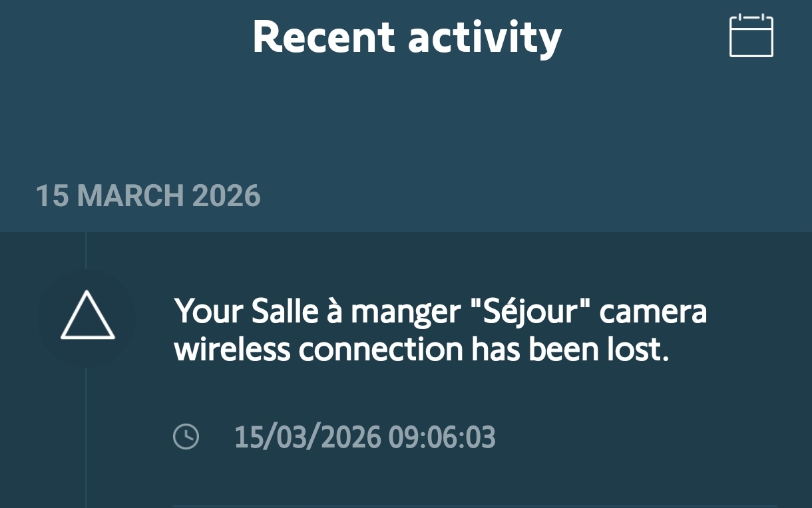Click the time 09:06:03 in the entry

pyautogui.click(x=442, y=438)
